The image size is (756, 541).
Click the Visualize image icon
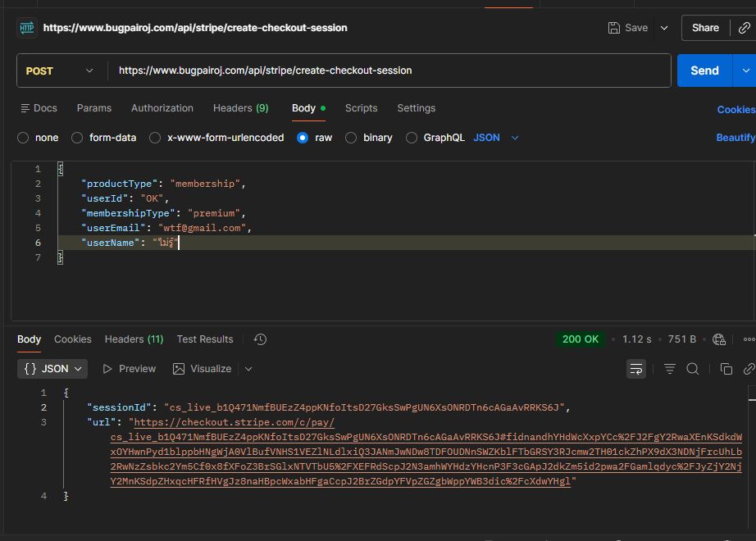(x=179, y=369)
